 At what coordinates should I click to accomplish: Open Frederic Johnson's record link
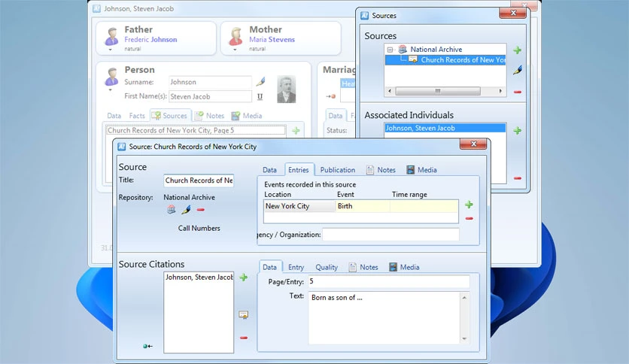[x=150, y=39]
